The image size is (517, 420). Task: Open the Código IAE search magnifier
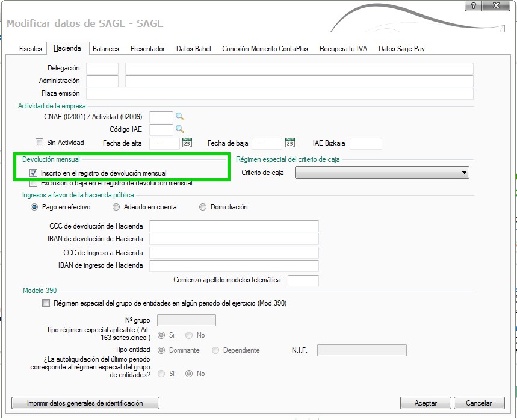tap(180, 129)
